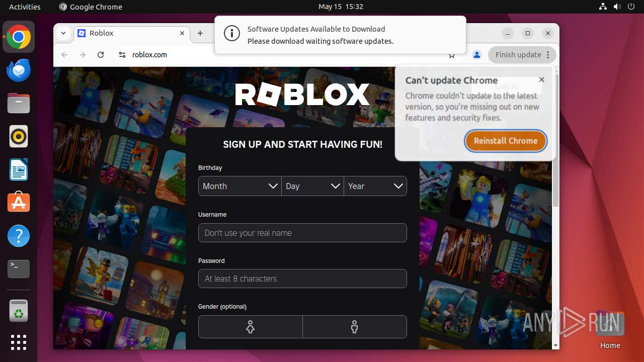Viewport: 644px width, 362px height.
Task: Click the scrollbar down arrow
Action: [555, 345]
